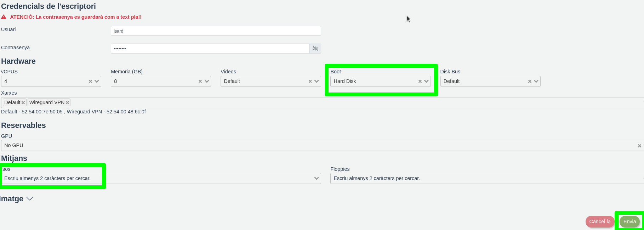Clear the vCPUS selection with x icon
Viewport: 644px width, 230px height.
click(x=90, y=82)
